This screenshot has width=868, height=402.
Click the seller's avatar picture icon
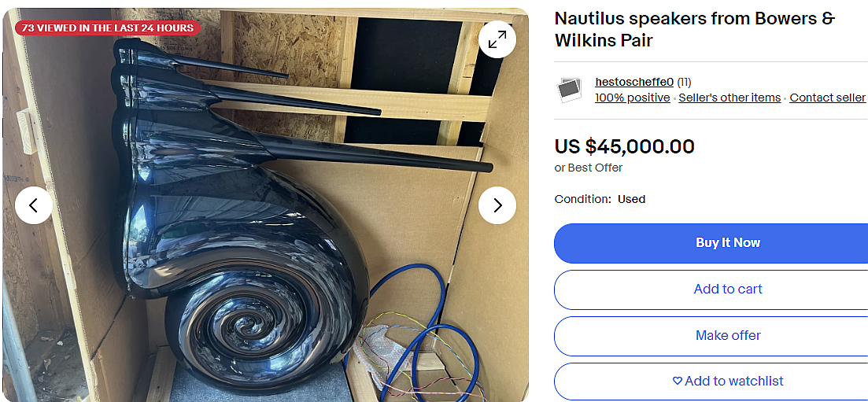pos(569,90)
